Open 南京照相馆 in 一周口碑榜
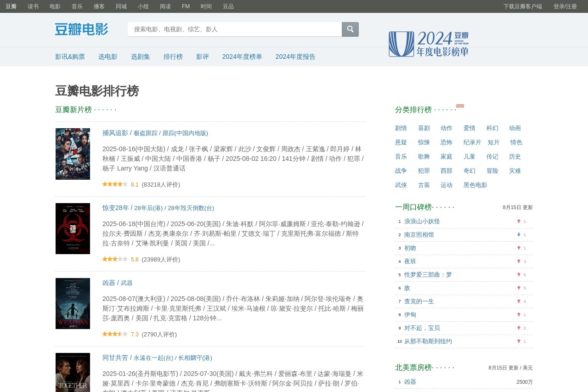 click(419, 235)
